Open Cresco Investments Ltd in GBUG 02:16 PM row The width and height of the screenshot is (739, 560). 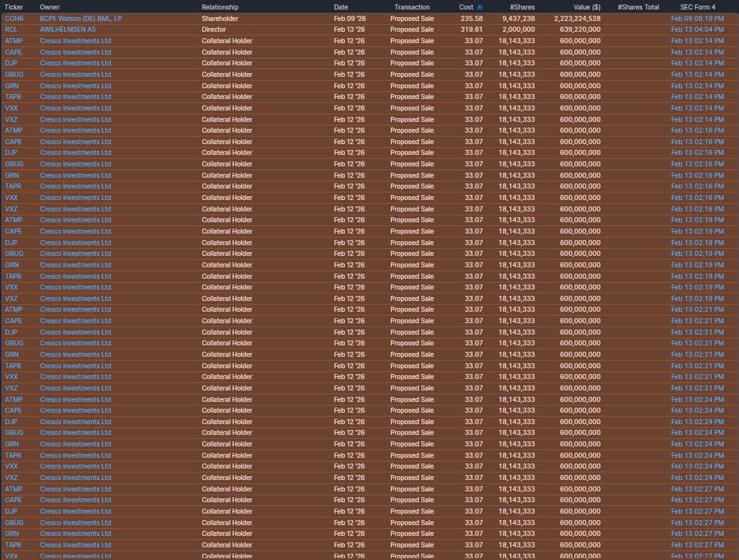[x=76, y=164]
